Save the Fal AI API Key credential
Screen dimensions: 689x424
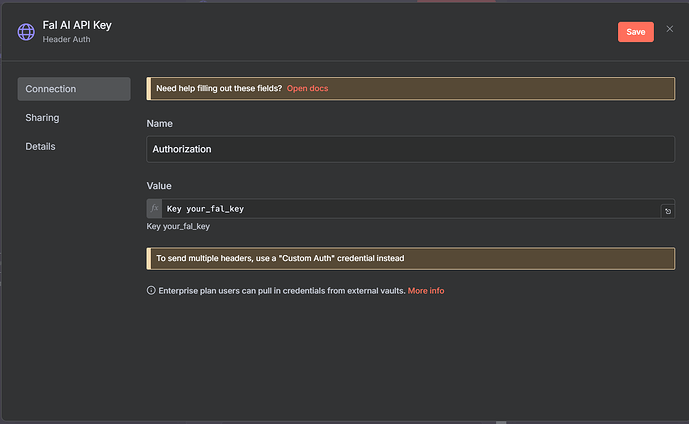635,32
